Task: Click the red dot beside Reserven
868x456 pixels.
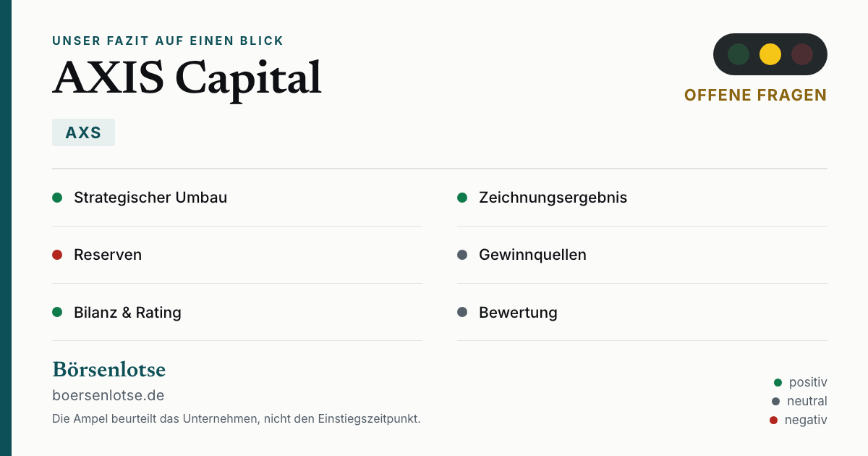Action: (x=57, y=255)
